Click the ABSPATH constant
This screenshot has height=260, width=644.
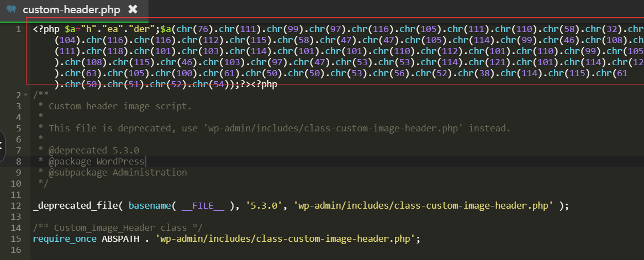pos(120,238)
